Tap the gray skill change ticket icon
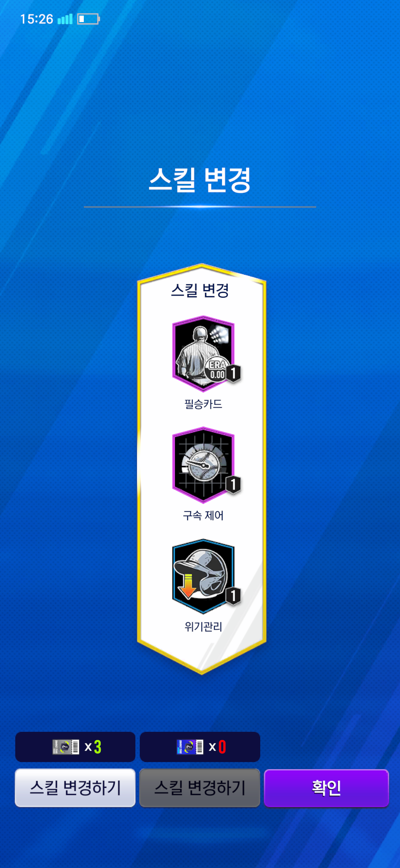Screen dimensions: 400x868 pyautogui.click(x=66, y=747)
